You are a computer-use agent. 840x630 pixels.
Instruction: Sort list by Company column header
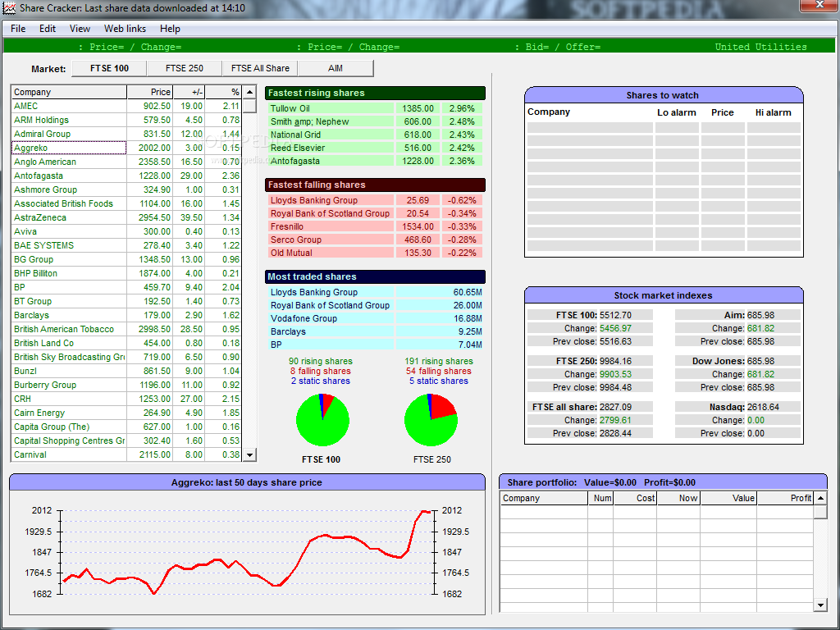69,92
